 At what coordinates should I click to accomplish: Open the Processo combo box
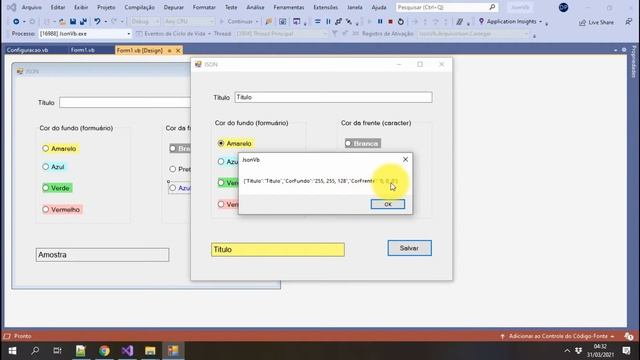(x=85, y=33)
